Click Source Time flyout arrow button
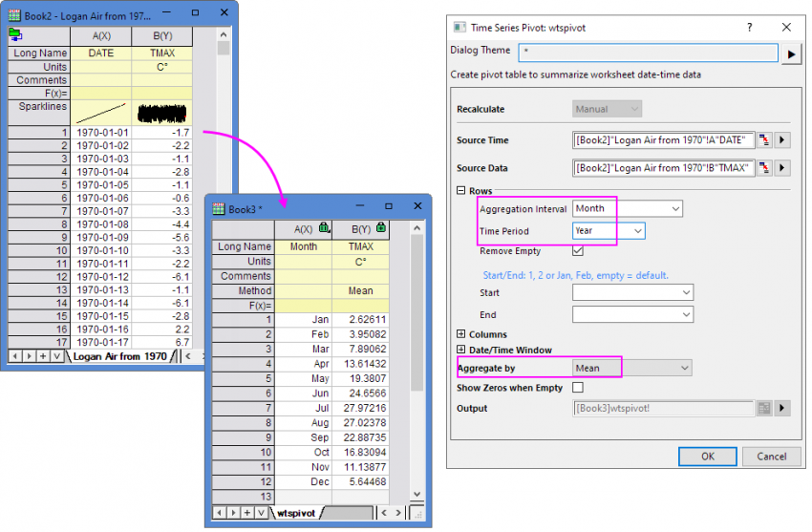Screen dimensions: 812x532 point(783,140)
